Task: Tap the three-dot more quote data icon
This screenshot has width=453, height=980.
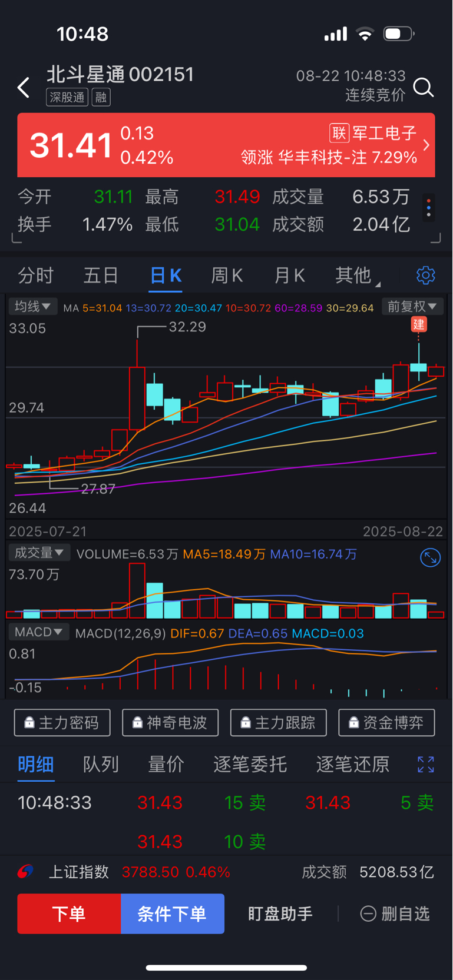Action: (429, 209)
